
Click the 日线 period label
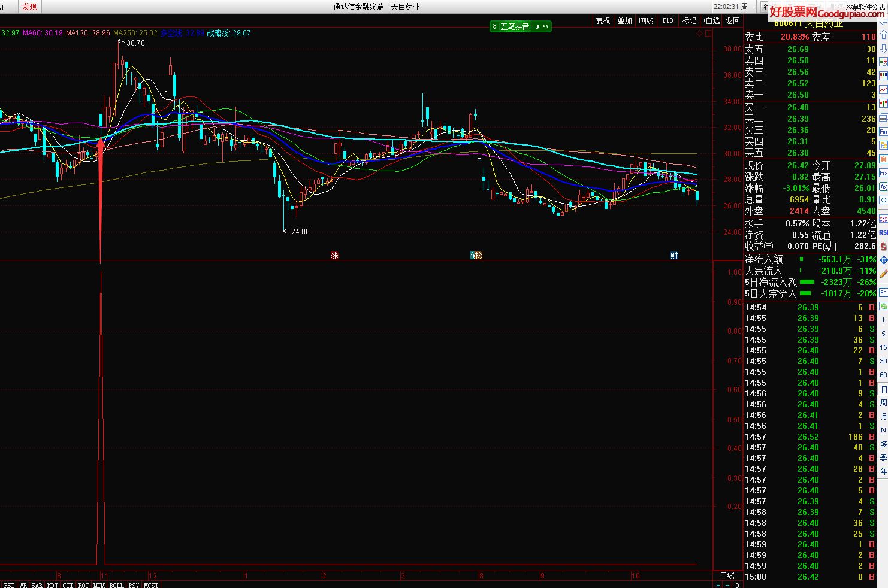coord(727,575)
